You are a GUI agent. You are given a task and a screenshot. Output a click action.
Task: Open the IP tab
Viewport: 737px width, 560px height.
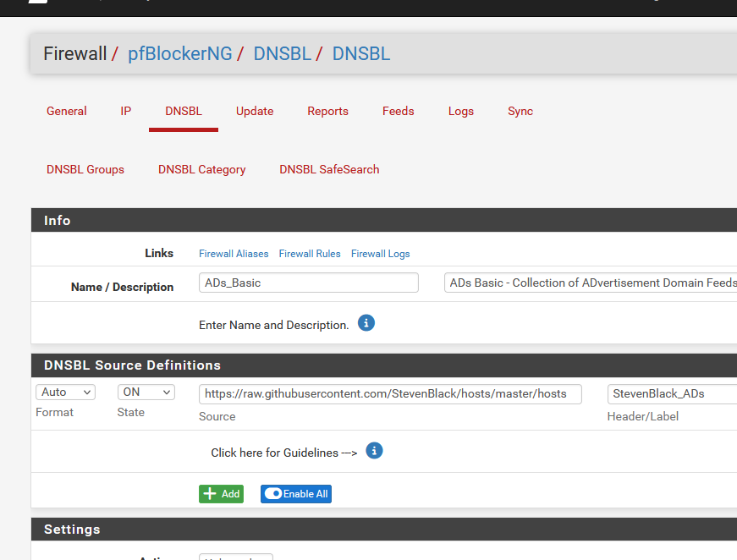pos(126,111)
